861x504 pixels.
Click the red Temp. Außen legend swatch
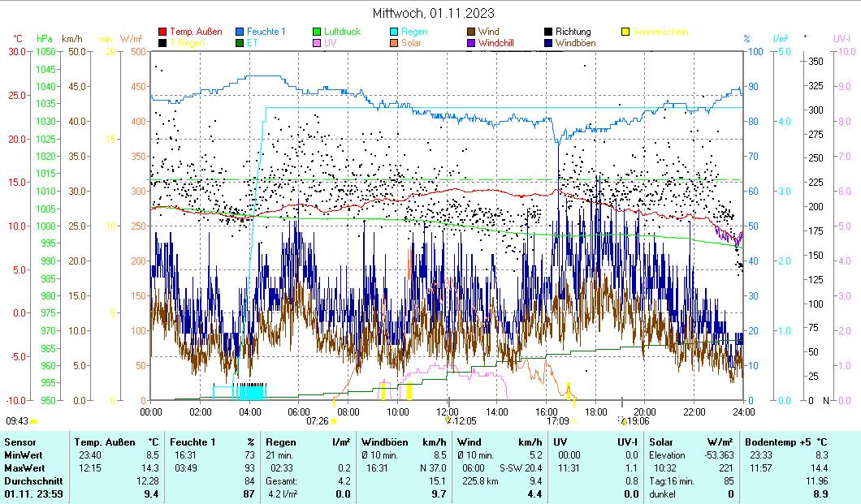pyautogui.click(x=162, y=32)
